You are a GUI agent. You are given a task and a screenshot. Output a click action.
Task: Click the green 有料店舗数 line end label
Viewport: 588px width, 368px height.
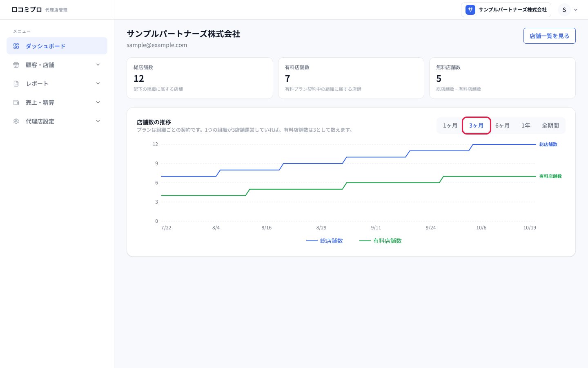[550, 176]
